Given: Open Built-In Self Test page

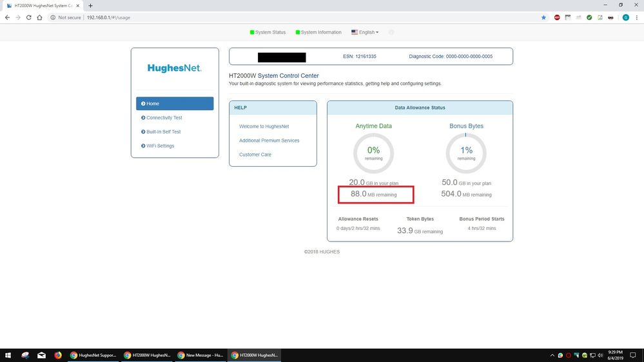Looking at the screenshot, I should 163,132.
